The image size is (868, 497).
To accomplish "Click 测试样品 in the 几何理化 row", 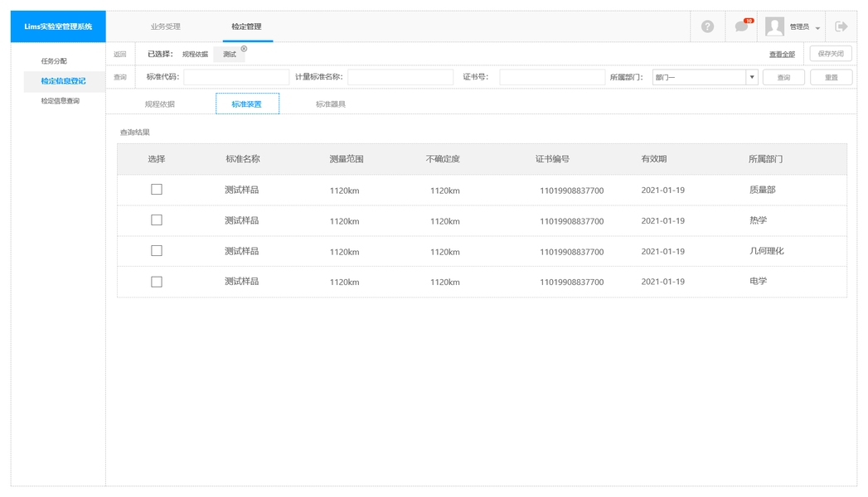I will click(241, 251).
